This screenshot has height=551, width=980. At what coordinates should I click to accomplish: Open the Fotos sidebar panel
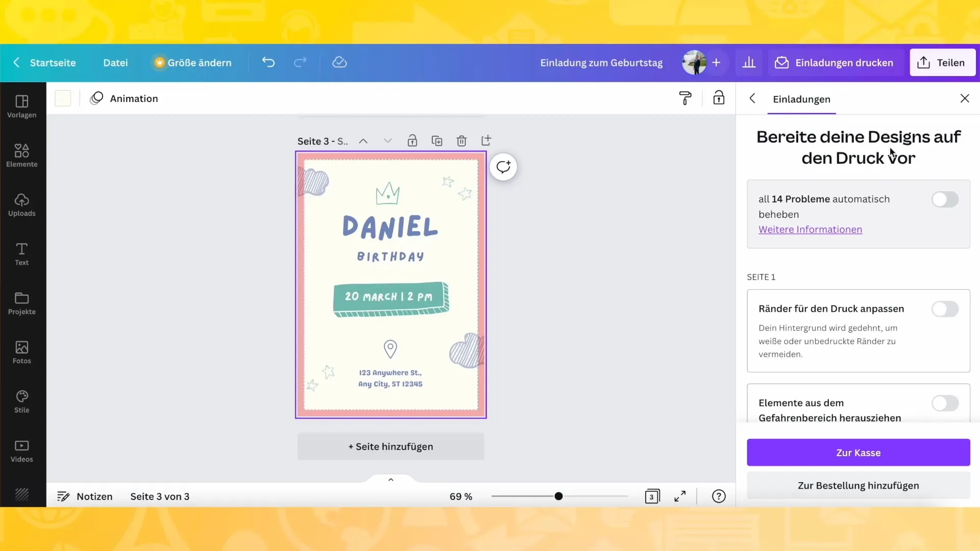[21, 353]
